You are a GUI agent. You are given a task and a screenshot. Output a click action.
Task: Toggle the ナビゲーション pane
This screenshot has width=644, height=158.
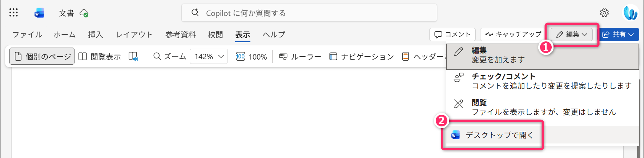tap(362, 57)
